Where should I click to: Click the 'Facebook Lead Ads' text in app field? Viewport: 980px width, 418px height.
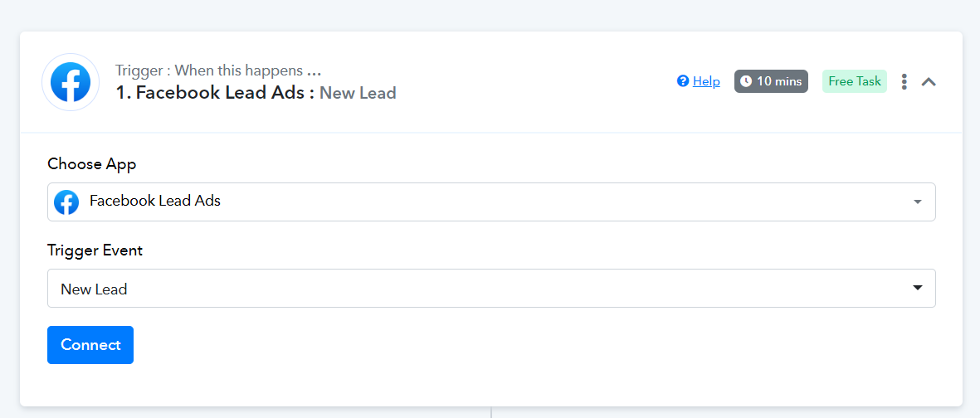pos(155,202)
